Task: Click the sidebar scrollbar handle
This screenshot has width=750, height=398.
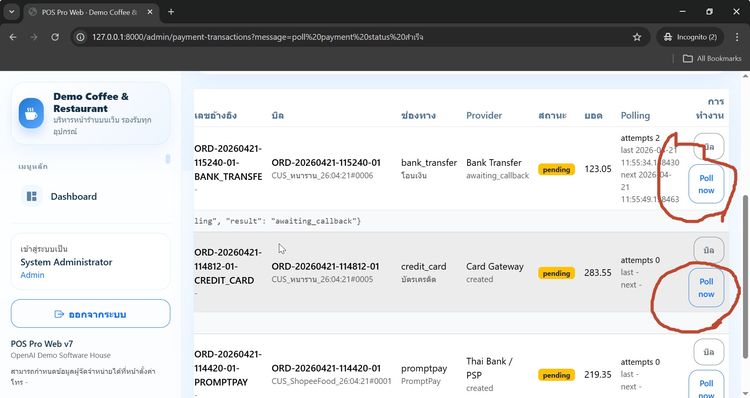Action: [x=168, y=158]
